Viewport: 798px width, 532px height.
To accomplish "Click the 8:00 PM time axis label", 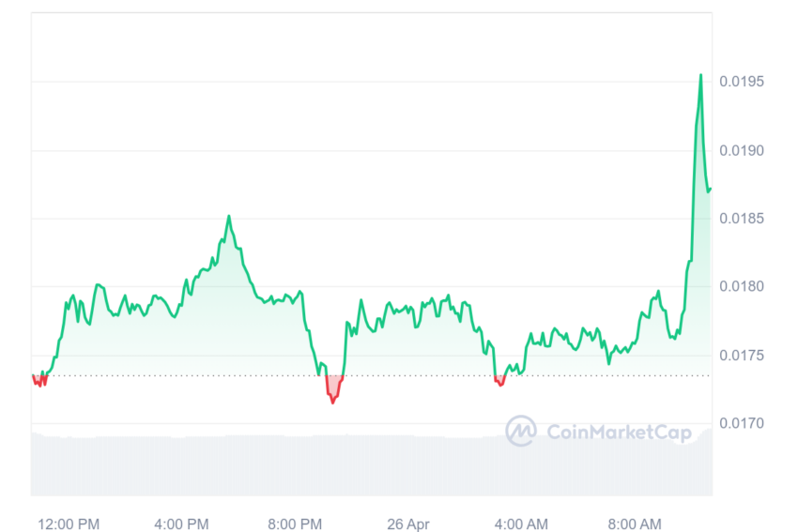I will point(295,524).
